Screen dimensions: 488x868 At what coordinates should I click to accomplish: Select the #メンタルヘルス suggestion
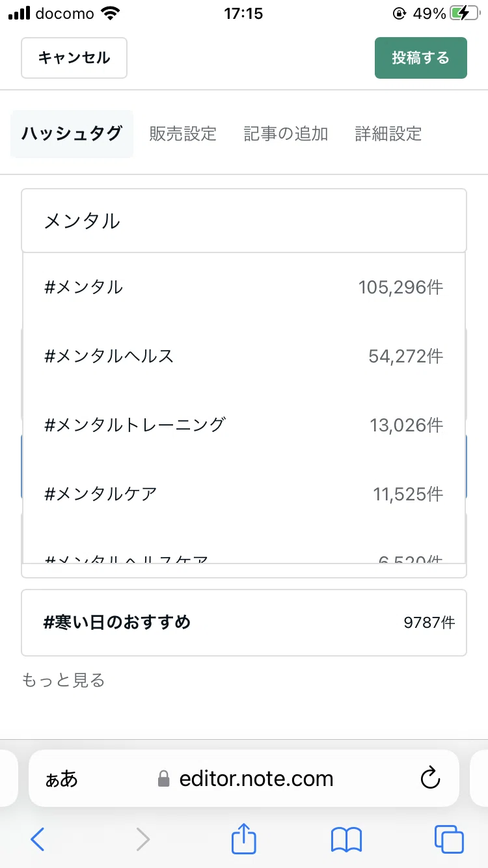pos(244,356)
